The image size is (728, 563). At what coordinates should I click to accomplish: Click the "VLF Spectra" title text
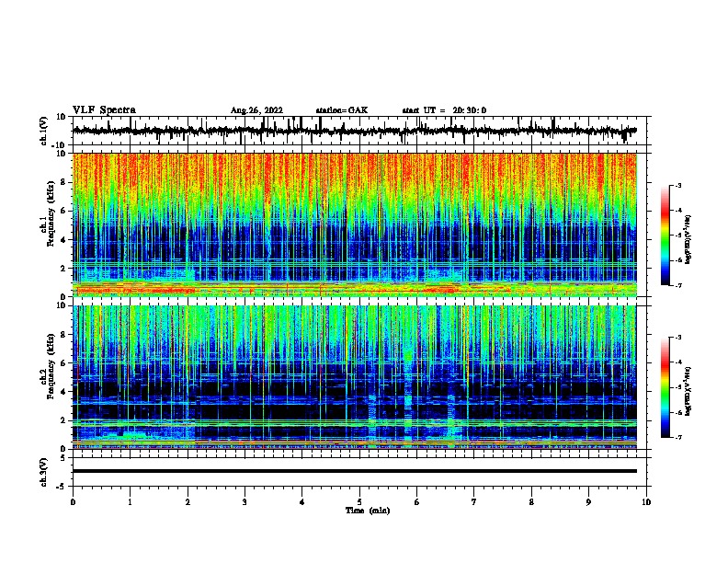pyautogui.click(x=104, y=110)
